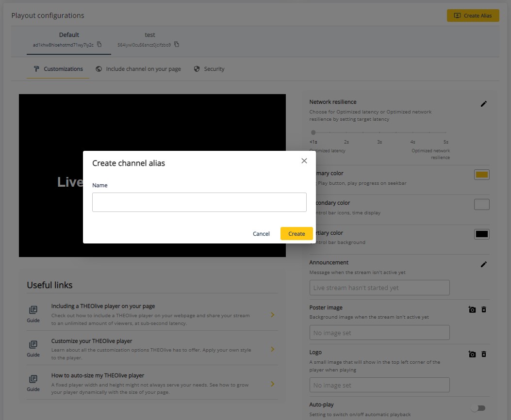
Task: Delete the Poster image with trash icon
Action: pyautogui.click(x=484, y=309)
